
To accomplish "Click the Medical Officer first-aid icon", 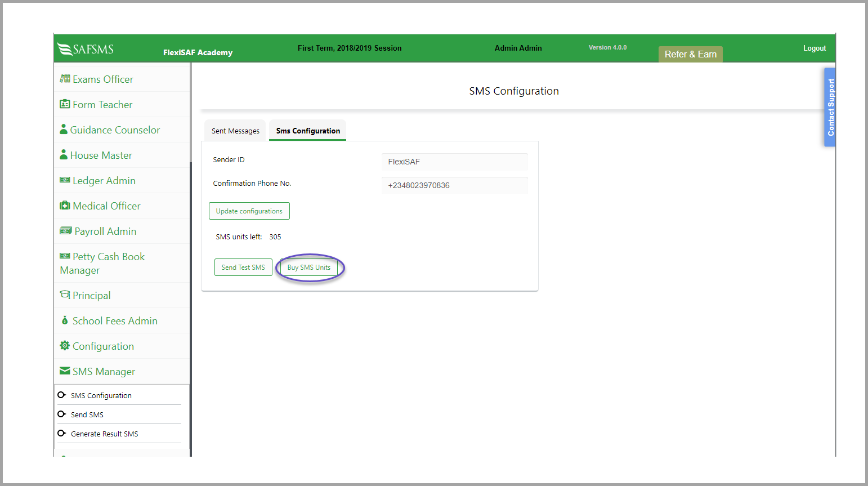I will [x=65, y=206].
